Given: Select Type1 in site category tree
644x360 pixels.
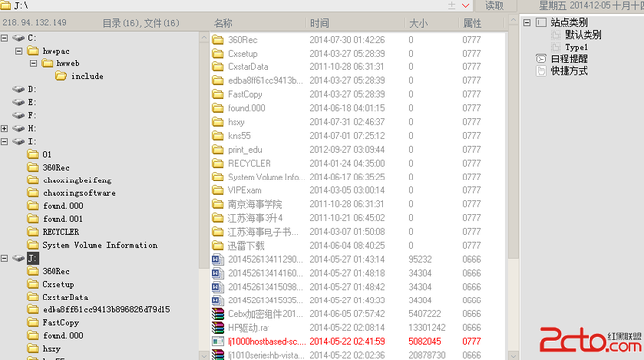Looking at the screenshot, I should point(576,47).
